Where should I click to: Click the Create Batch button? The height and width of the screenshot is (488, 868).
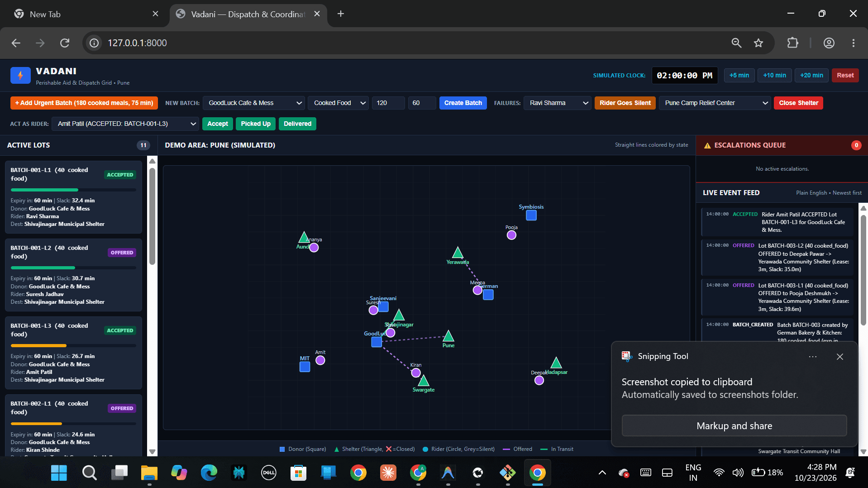pyautogui.click(x=463, y=103)
